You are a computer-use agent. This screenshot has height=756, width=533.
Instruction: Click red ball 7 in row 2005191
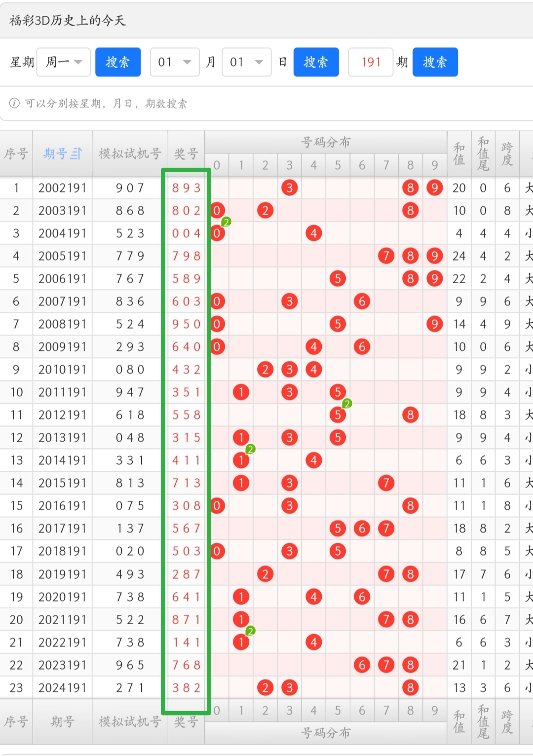coord(386,256)
